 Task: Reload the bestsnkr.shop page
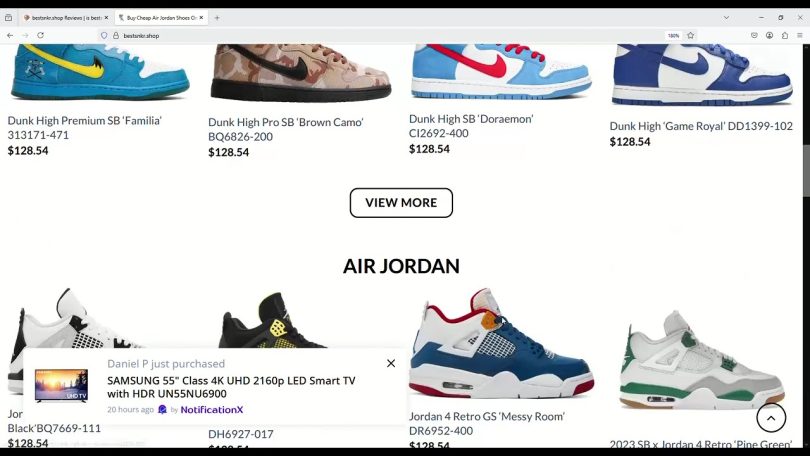[40, 36]
